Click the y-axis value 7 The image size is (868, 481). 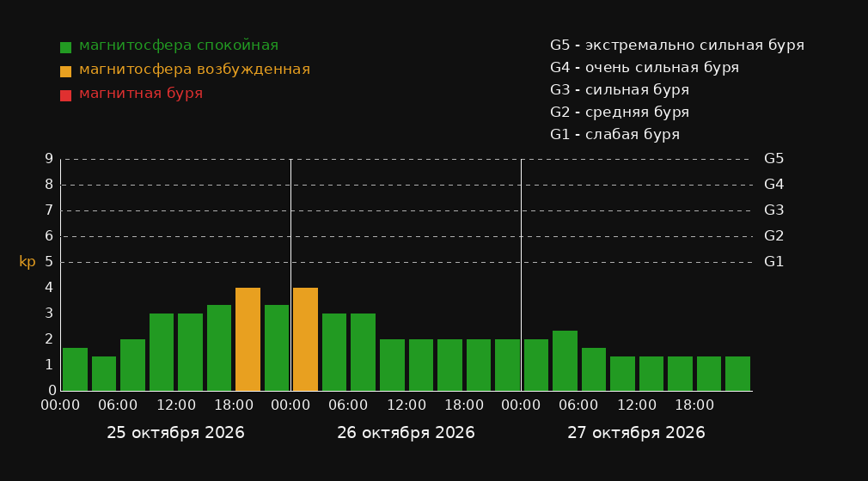coord(49,210)
